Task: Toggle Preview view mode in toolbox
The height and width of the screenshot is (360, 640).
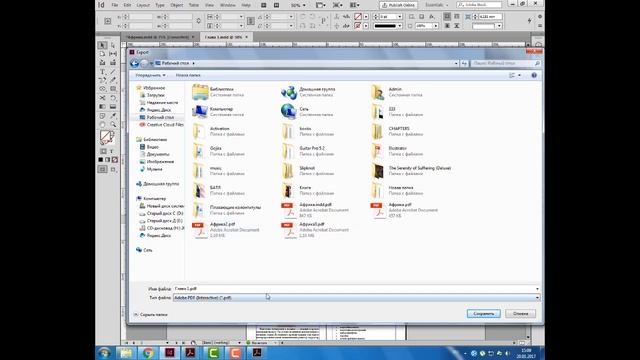Action: click(x=113, y=169)
